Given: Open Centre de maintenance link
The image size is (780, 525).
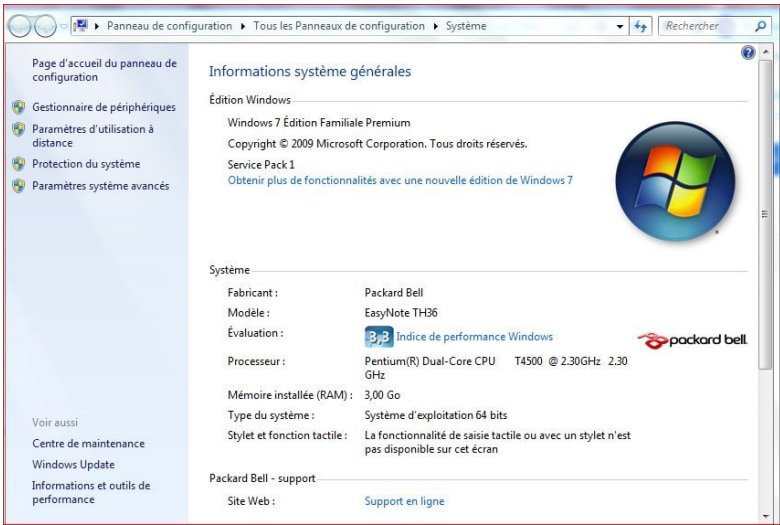Looking at the screenshot, I should 89,443.
